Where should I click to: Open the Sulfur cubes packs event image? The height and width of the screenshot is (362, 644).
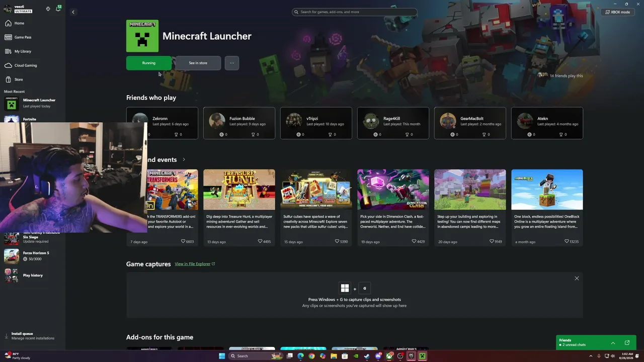[316, 190]
